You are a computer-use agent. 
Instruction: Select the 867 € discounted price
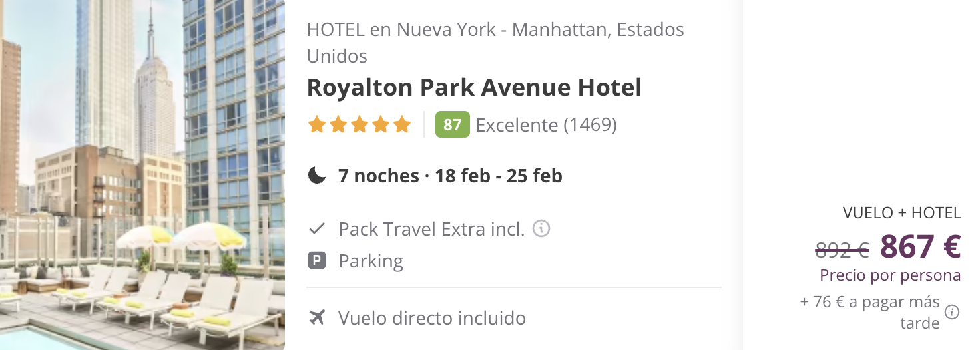[921, 247]
